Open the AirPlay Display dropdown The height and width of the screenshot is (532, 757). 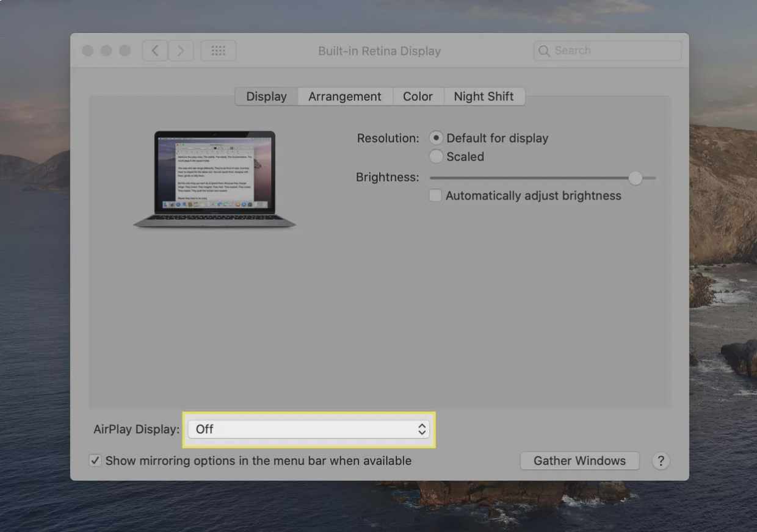308,430
